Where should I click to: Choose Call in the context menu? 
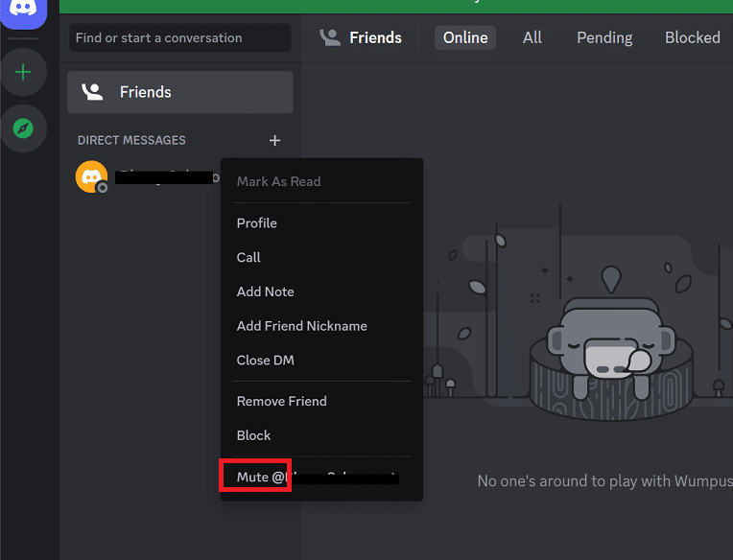point(248,257)
